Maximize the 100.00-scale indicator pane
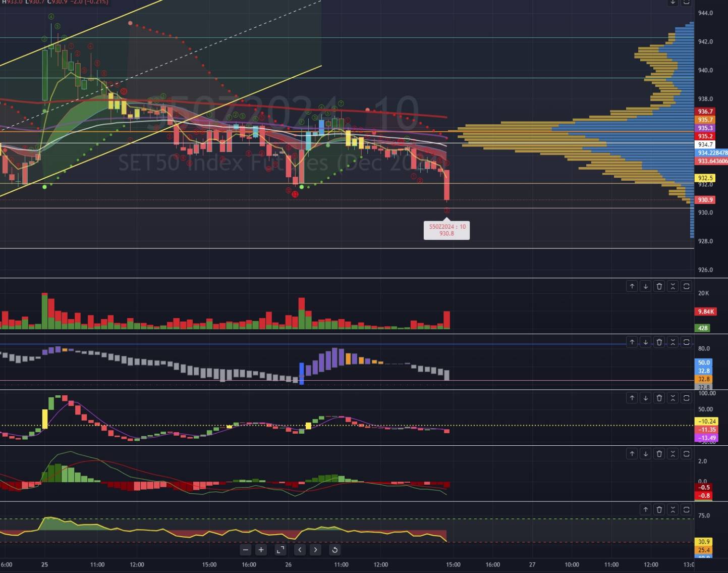The image size is (728, 573). point(687,398)
